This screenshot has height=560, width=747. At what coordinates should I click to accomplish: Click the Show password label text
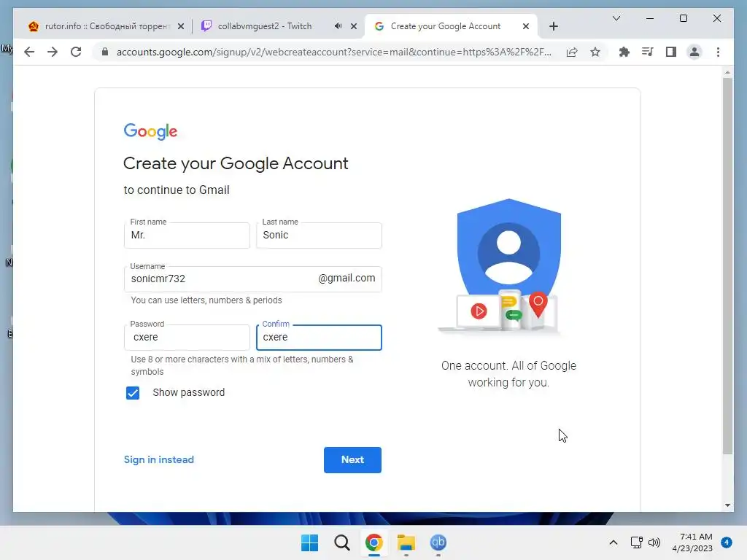[189, 392]
